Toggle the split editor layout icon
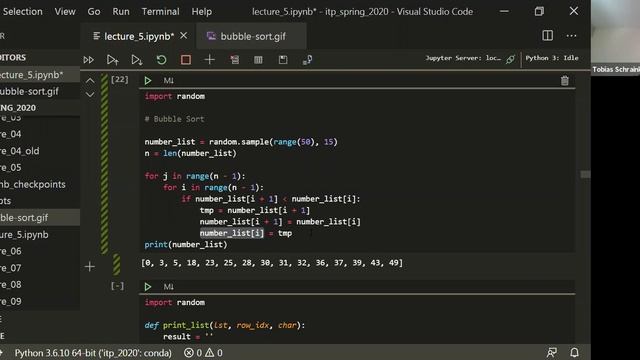The width and height of the screenshot is (640, 360). click(x=547, y=36)
